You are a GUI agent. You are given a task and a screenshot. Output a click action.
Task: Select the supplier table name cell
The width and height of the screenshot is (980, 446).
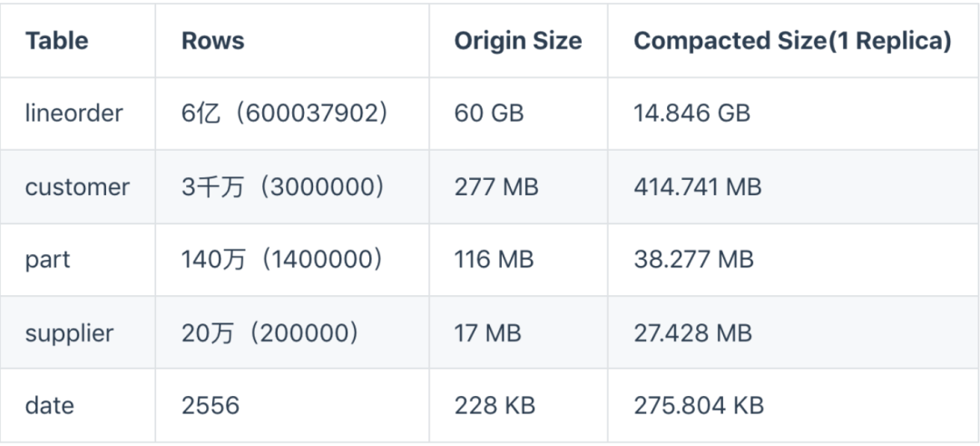(x=69, y=332)
